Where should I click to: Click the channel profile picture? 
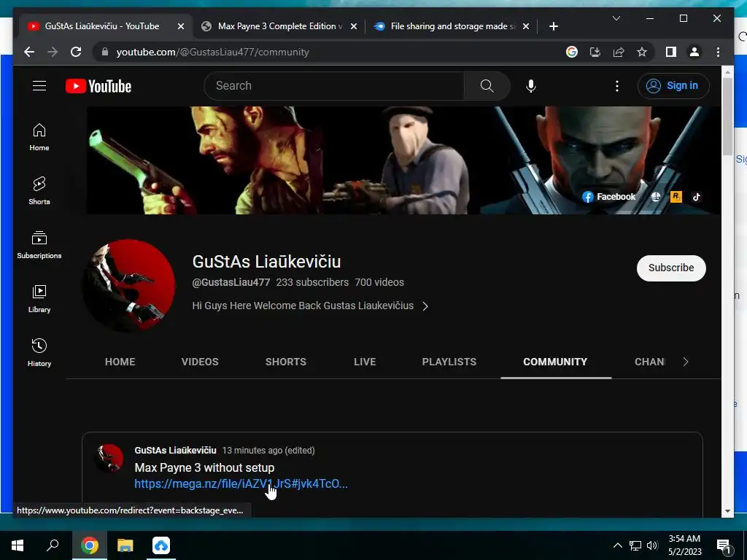[129, 285]
